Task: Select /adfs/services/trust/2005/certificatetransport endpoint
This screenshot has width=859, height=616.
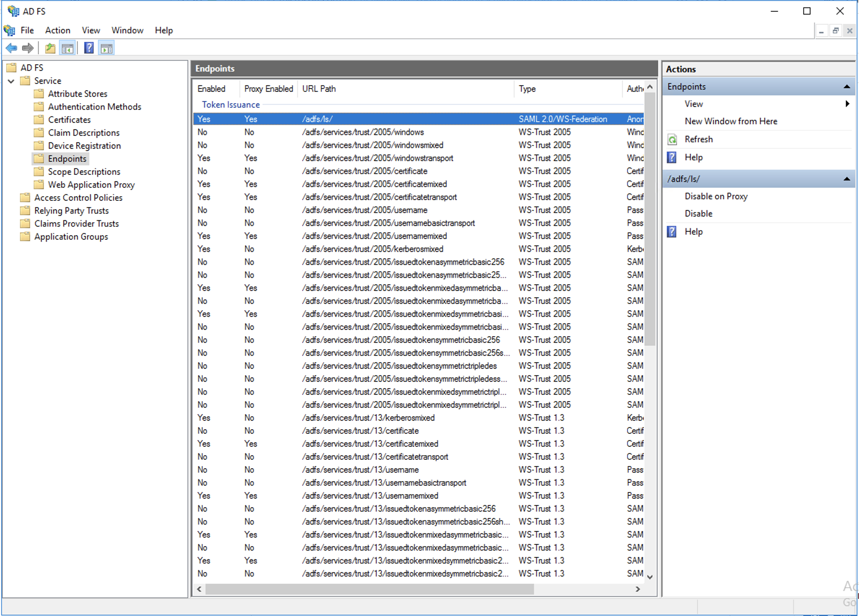Action: click(418, 197)
